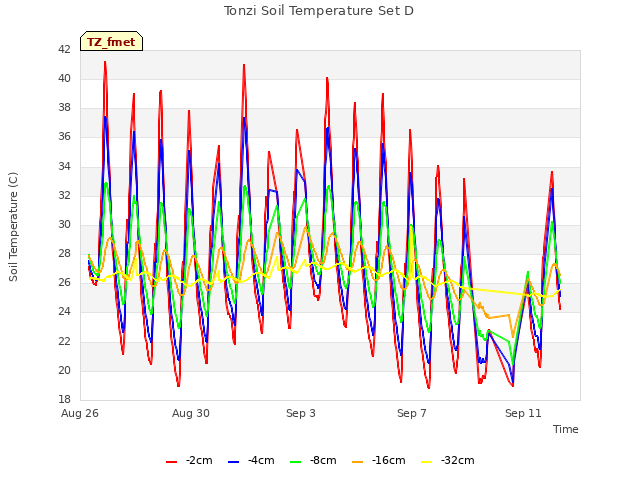Click the 28 y-axis tick label
640x480 pixels.
64,253
